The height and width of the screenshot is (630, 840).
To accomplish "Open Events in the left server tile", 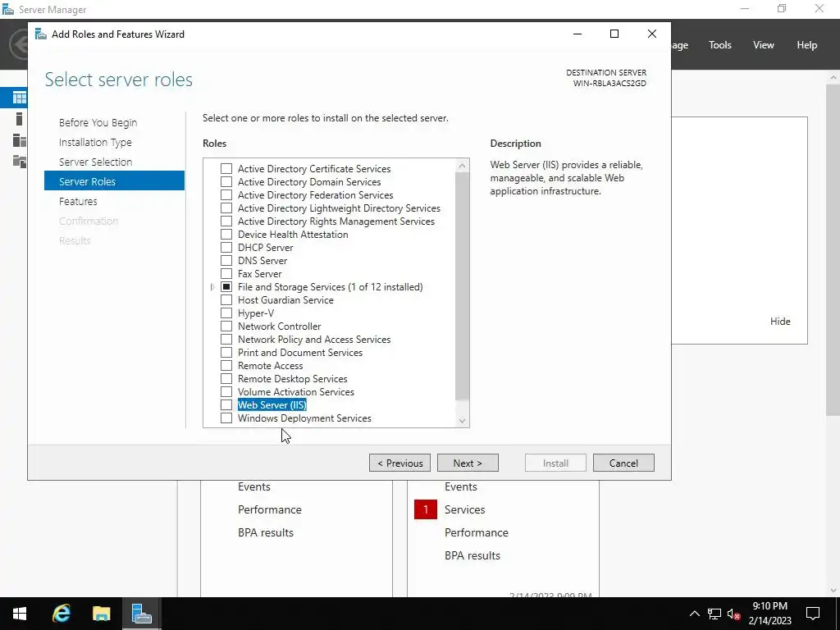I will tap(254, 486).
